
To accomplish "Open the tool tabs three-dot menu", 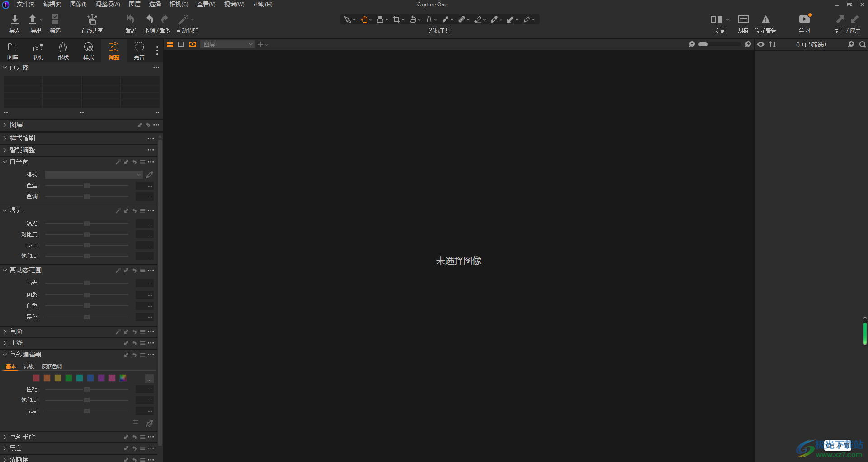I will click(157, 51).
